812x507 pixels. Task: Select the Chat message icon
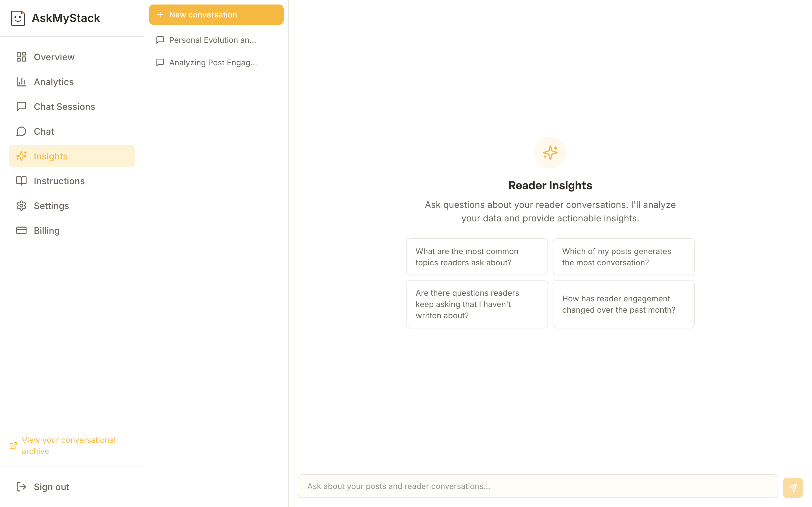(x=21, y=131)
